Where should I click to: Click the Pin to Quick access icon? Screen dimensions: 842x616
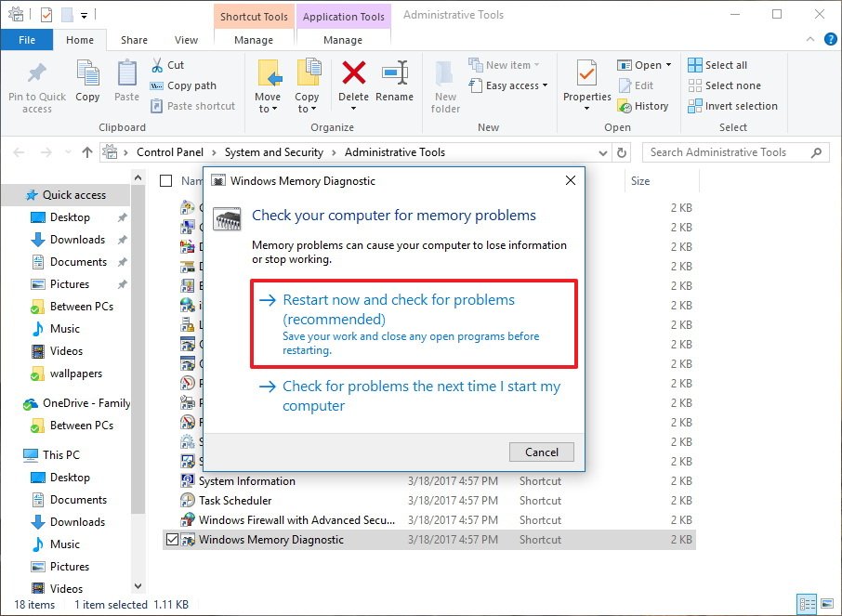36,84
